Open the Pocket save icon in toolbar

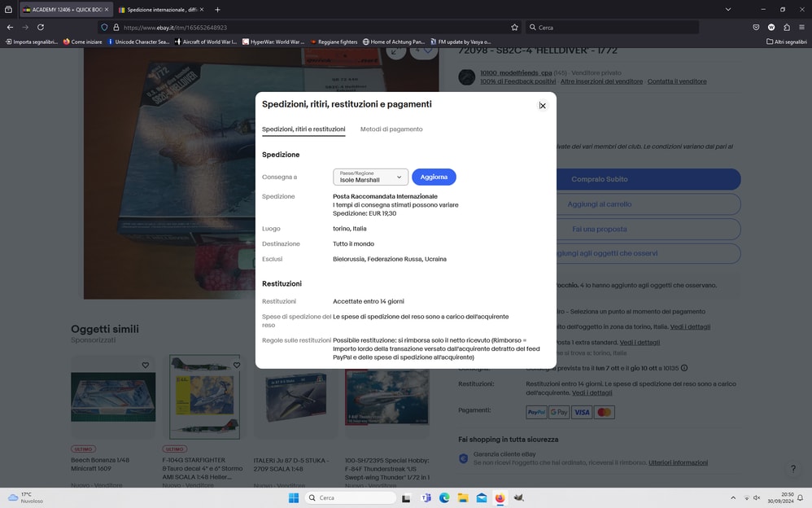click(x=756, y=27)
